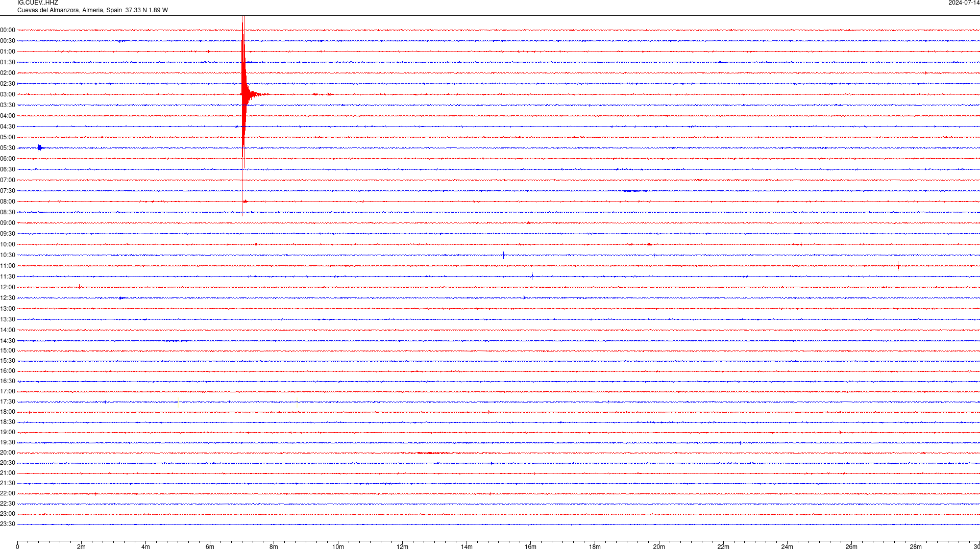Click the 18m tick label on the time axis
The width and height of the screenshot is (980, 551).
click(x=595, y=547)
